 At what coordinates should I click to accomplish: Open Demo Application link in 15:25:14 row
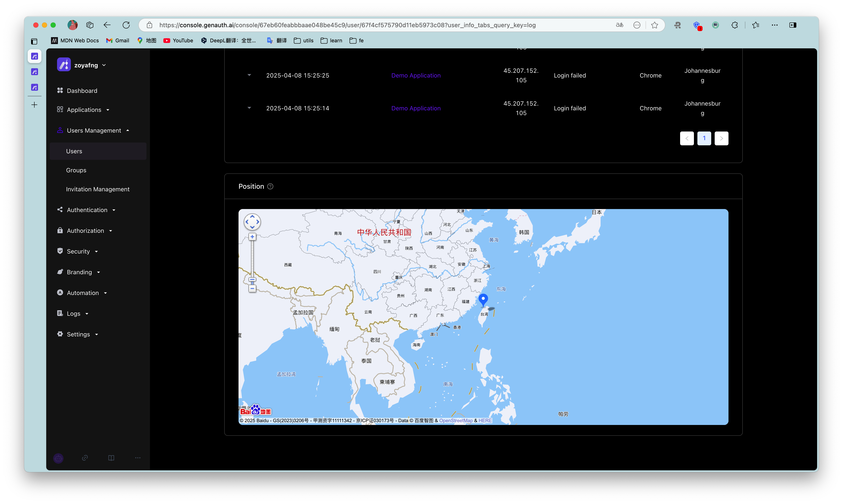tap(415, 108)
